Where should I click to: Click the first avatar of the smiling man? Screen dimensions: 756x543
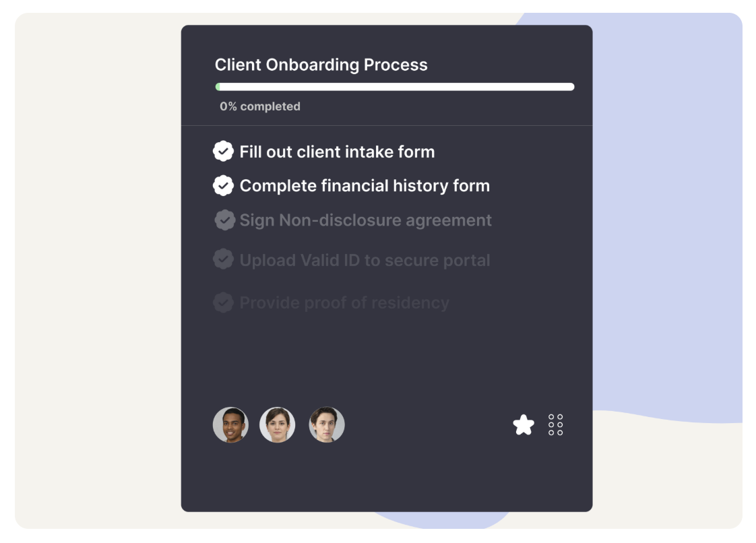pyautogui.click(x=230, y=425)
